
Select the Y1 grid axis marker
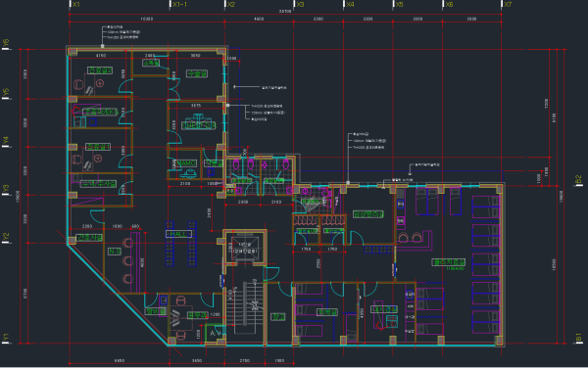pyautogui.click(x=6, y=338)
